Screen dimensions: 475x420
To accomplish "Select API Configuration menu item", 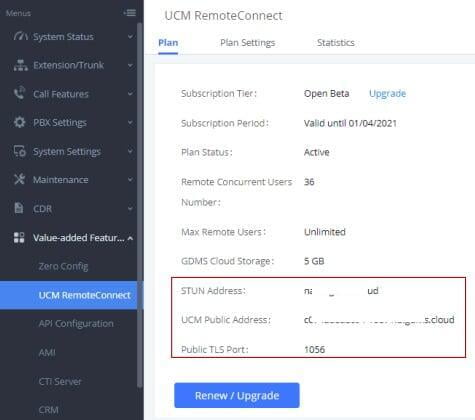I will (x=76, y=324).
